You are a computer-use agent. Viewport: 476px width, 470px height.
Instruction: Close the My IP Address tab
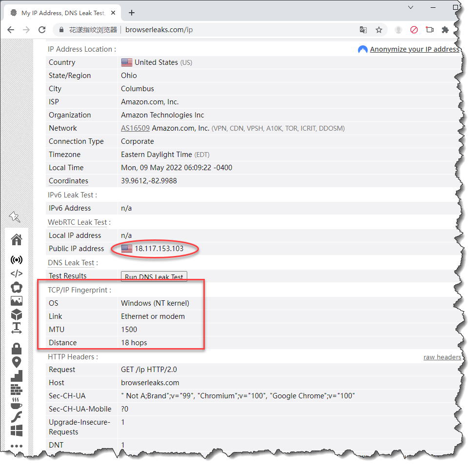pos(113,13)
